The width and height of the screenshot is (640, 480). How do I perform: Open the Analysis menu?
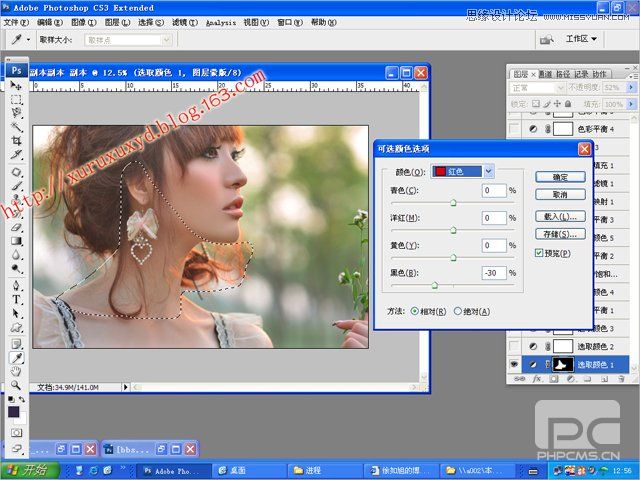[221, 23]
